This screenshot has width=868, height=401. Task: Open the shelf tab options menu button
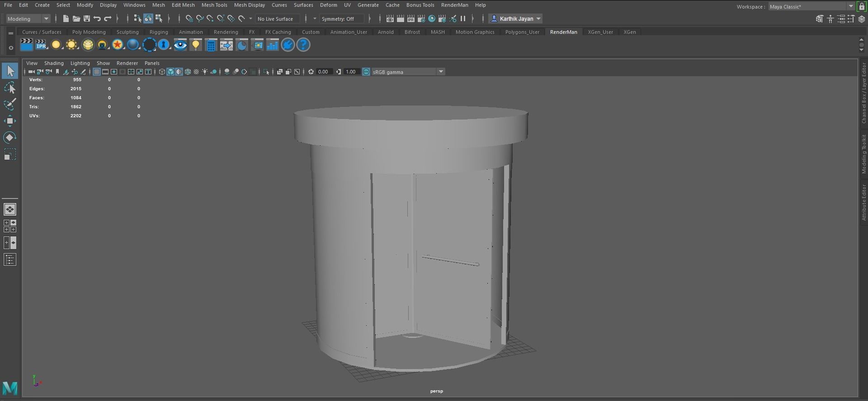click(10, 33)
